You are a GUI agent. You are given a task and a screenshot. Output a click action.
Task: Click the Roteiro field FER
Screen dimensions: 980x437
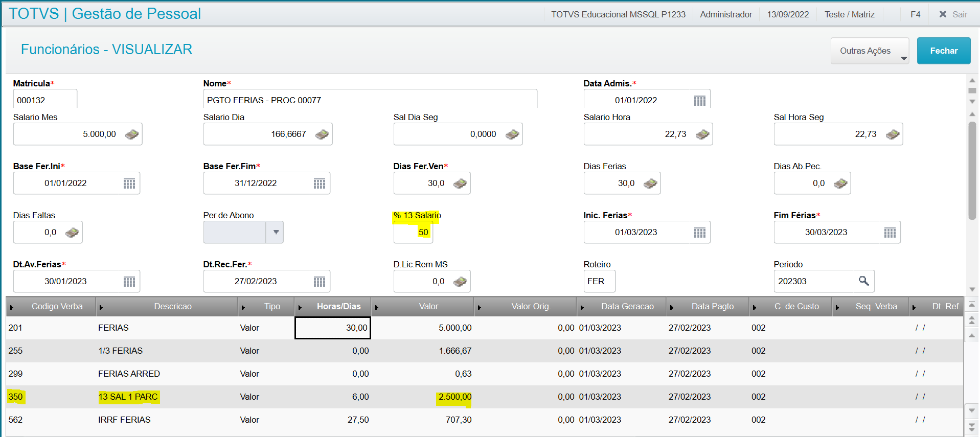[599, 281]
